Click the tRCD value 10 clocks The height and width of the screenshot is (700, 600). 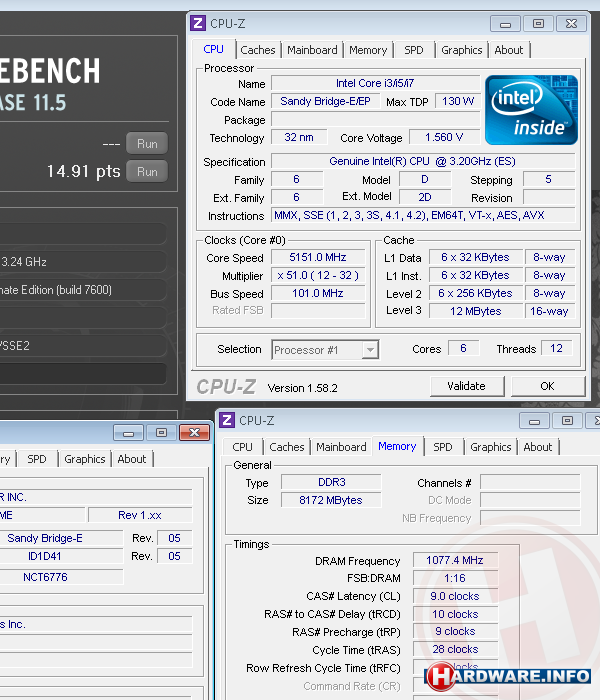click(455, 614)
